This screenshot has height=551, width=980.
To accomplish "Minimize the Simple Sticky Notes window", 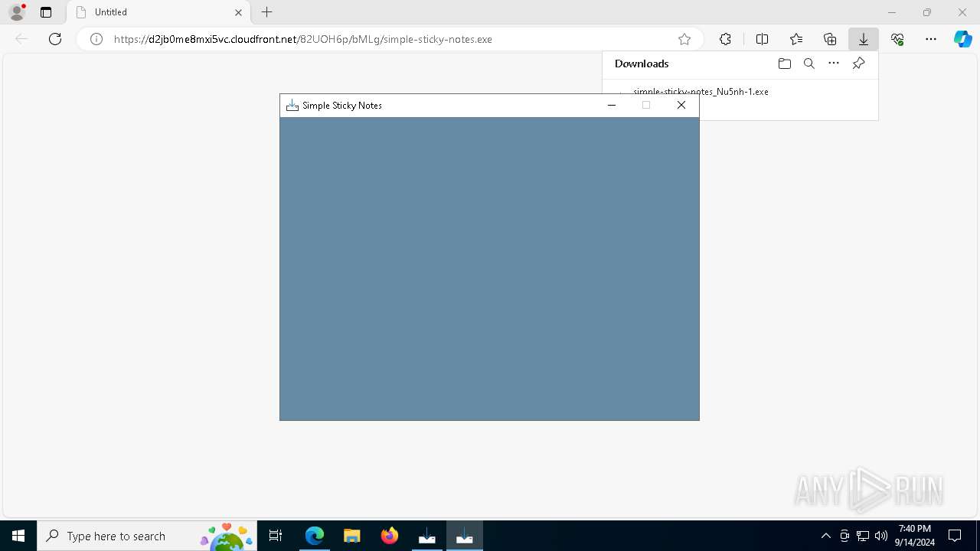I will [612, 106].
